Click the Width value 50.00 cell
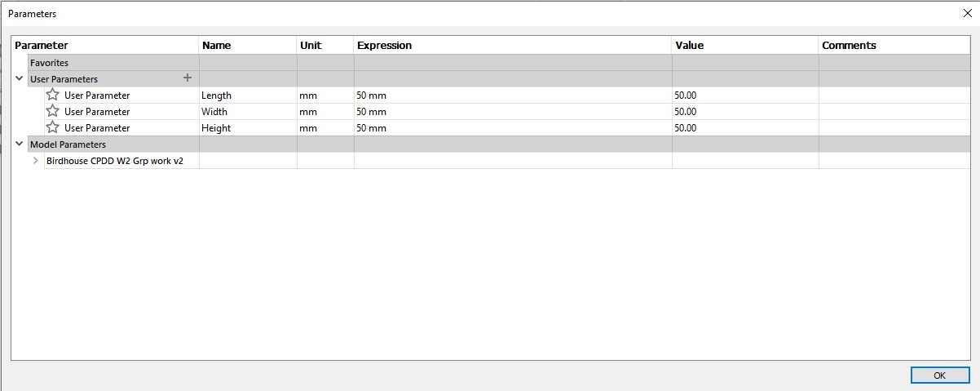Image resolution: width=980 pixels, height=391 pixels. 745,111
